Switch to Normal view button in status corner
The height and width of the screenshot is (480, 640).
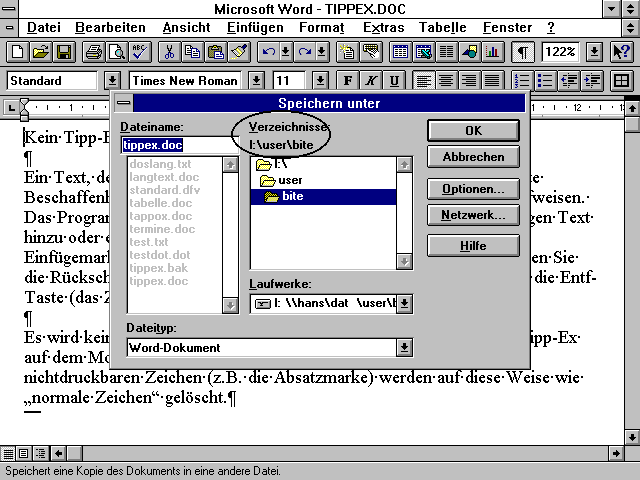click(x=8, y=453)
